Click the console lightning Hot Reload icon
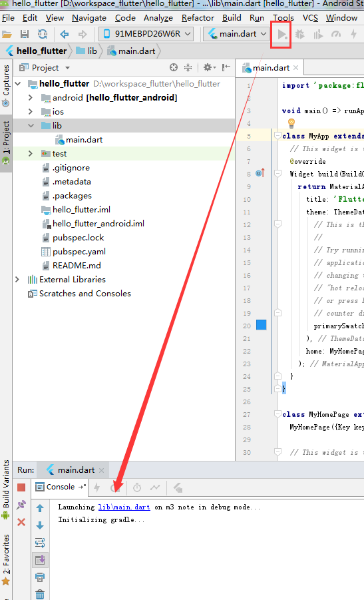This screenshot has width=364, height=600. click(97, 487)
